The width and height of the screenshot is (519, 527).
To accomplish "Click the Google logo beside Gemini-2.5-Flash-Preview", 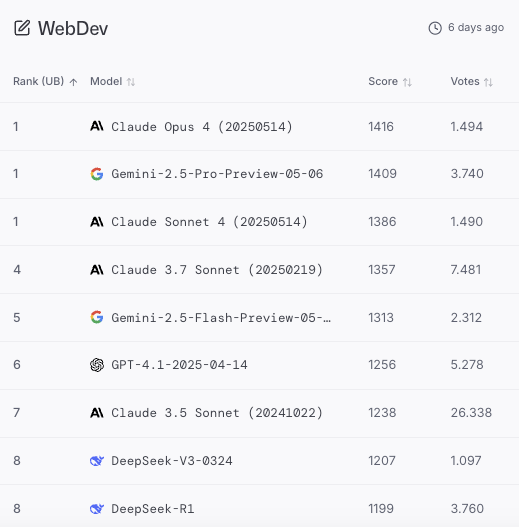I will click(x=97, y=317).
